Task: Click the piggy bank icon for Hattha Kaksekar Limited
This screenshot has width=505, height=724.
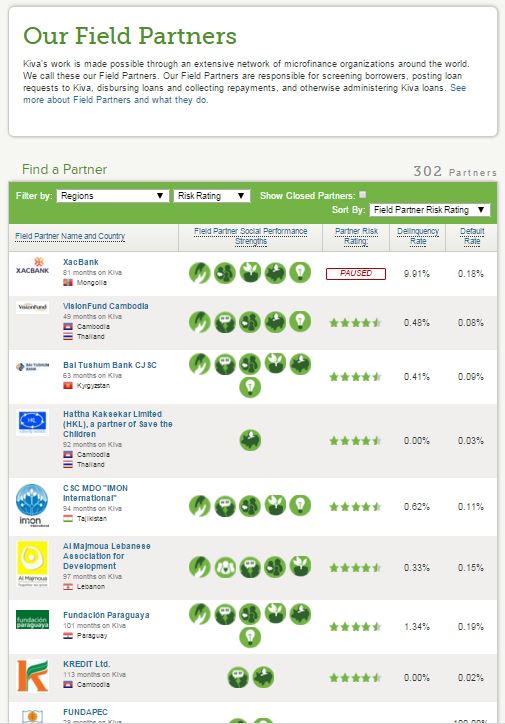Action: point(250,440)
